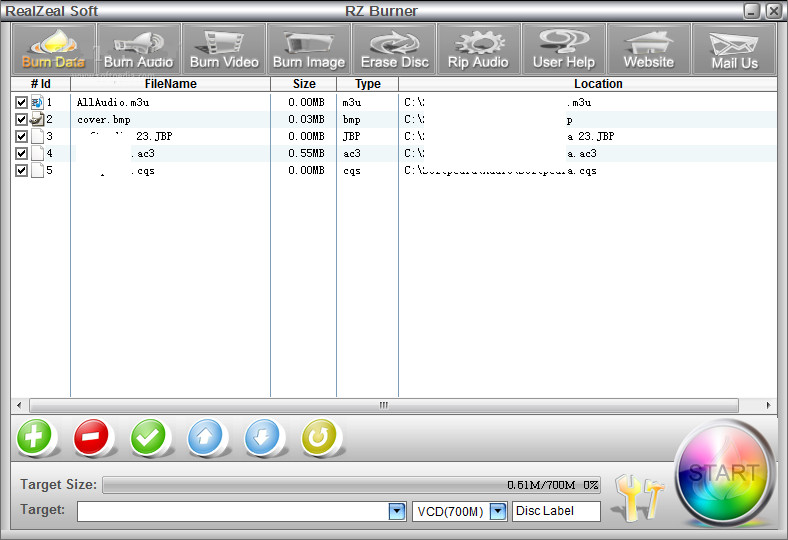Click the m3u playlist file icon in row 1
Screen dimensions: 788x540
38,102
